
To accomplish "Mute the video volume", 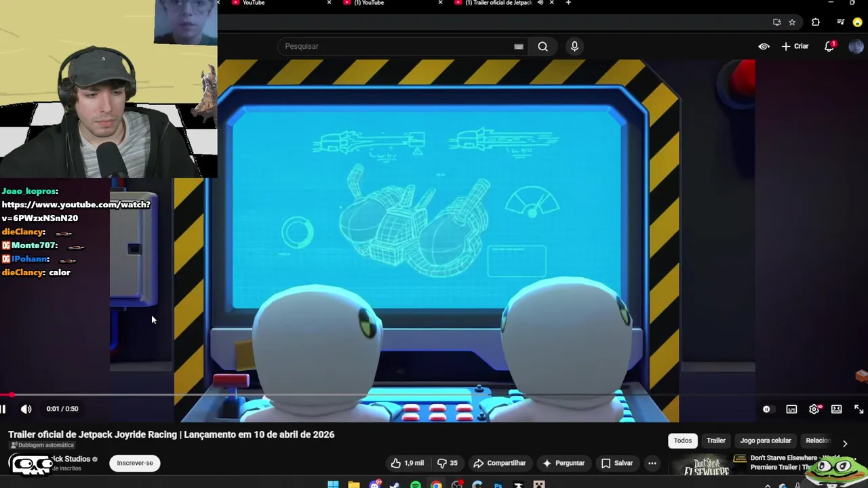I will tap(26, 409).
